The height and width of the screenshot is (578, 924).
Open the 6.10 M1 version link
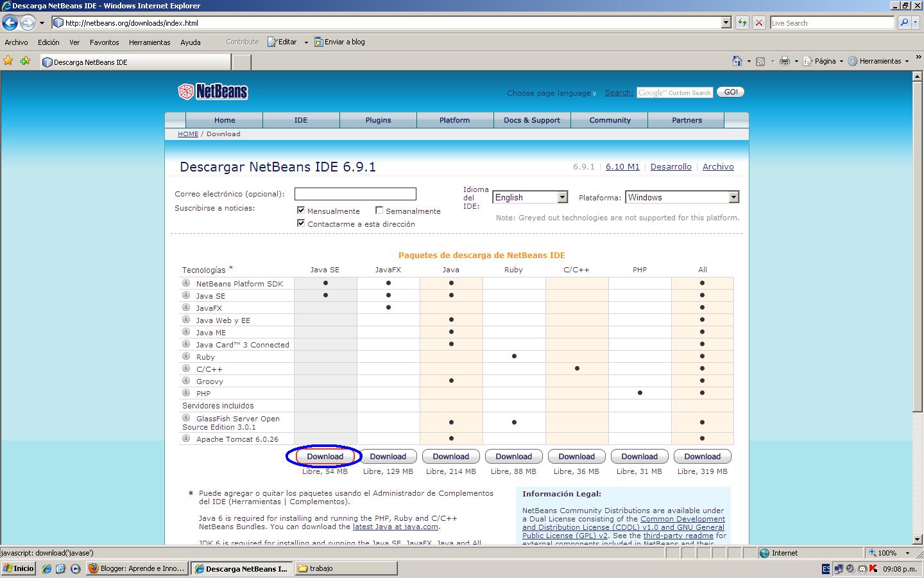[x=622, y=166]
